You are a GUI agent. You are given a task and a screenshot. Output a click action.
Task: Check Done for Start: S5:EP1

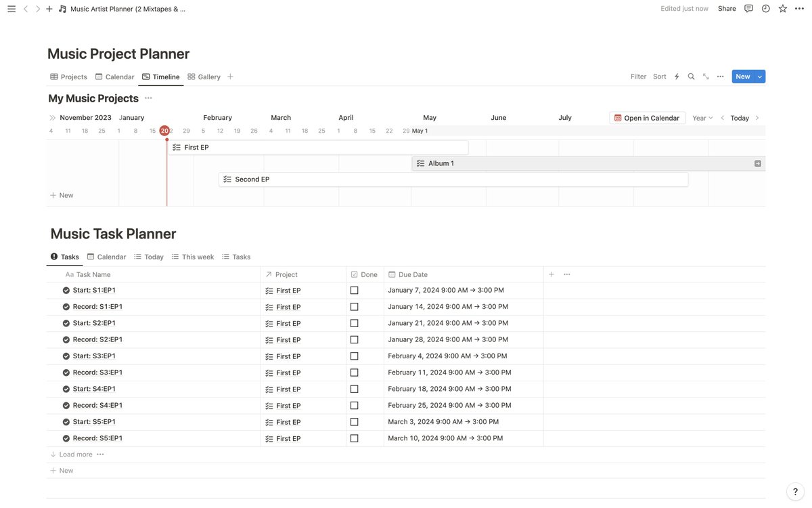point(354,422)
